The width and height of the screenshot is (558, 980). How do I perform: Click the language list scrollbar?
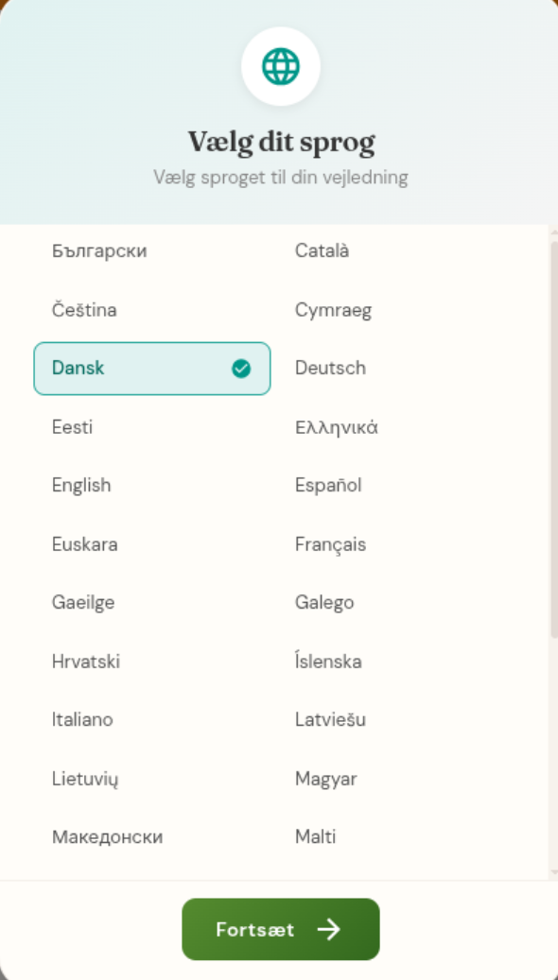pyautogui.click(x=553, y=439)
